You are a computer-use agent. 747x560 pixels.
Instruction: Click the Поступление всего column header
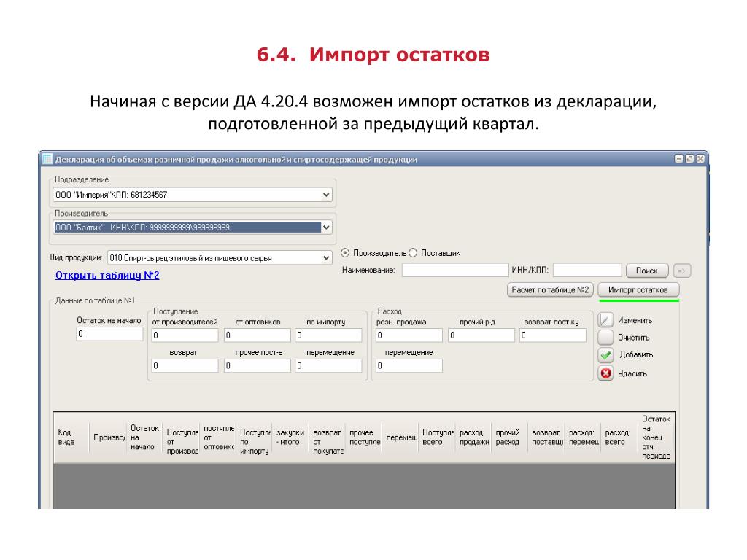436,437
